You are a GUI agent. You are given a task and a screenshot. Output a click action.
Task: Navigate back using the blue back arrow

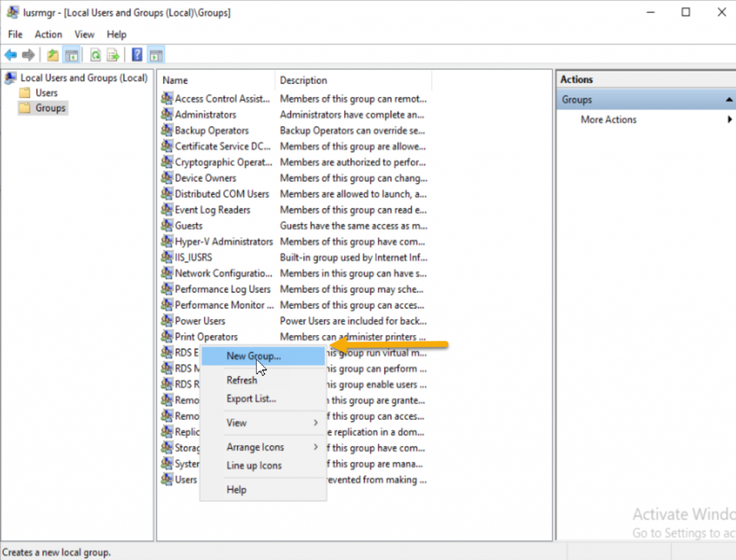(11, 55)
